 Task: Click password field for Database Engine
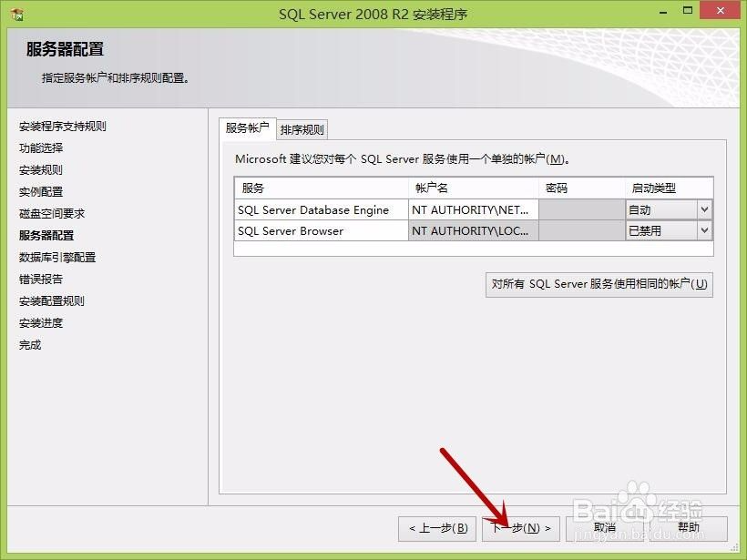coord(580,210)
